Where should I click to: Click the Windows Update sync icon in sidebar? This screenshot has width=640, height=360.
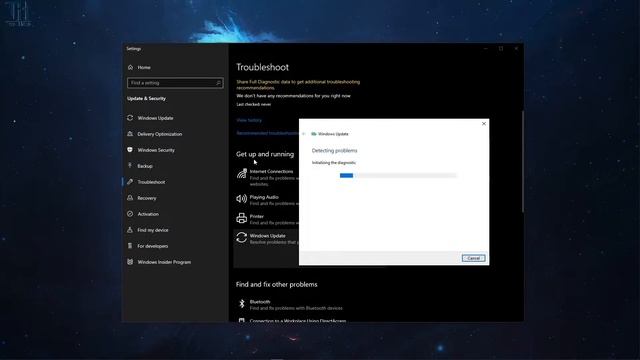pos(130,118)
